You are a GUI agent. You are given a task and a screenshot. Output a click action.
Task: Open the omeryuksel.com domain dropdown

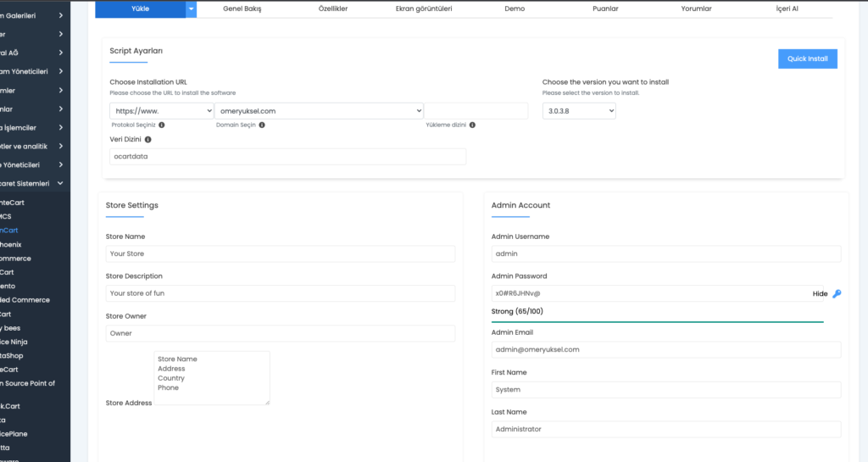click(319, 111)
